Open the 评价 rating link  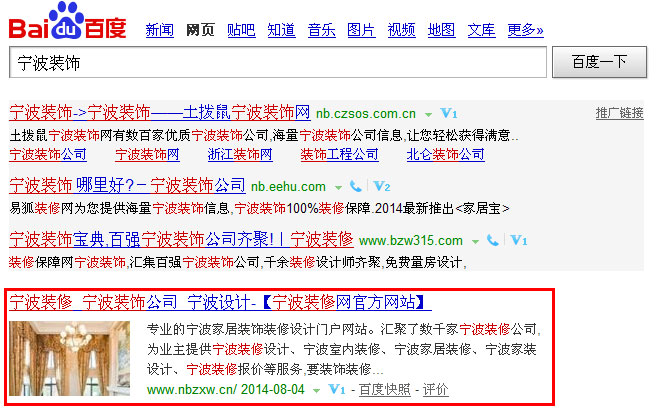coord(435,390)
